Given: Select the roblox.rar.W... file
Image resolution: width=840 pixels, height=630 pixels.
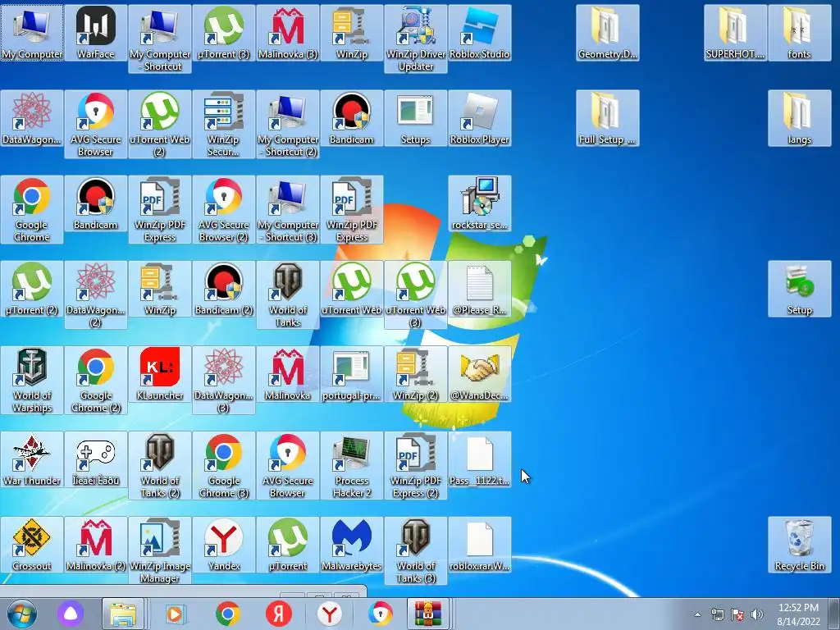Looking at the screenshot, I should (479, 544).
